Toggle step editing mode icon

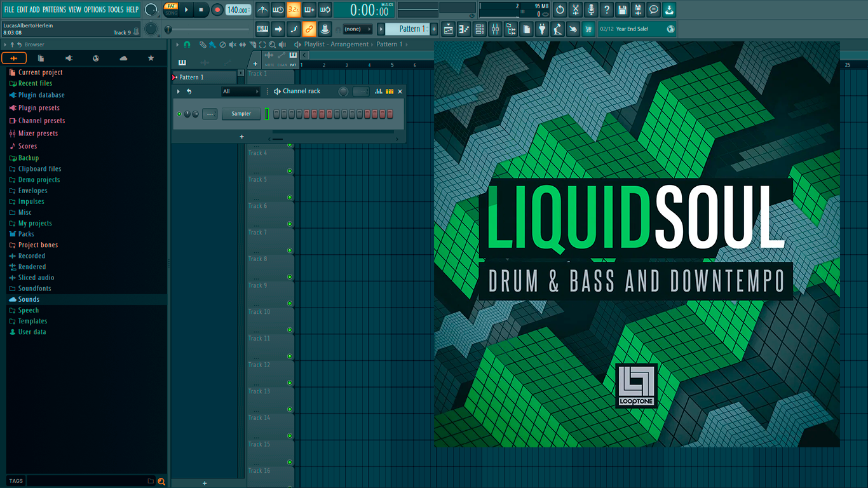(x=294, y=29)
